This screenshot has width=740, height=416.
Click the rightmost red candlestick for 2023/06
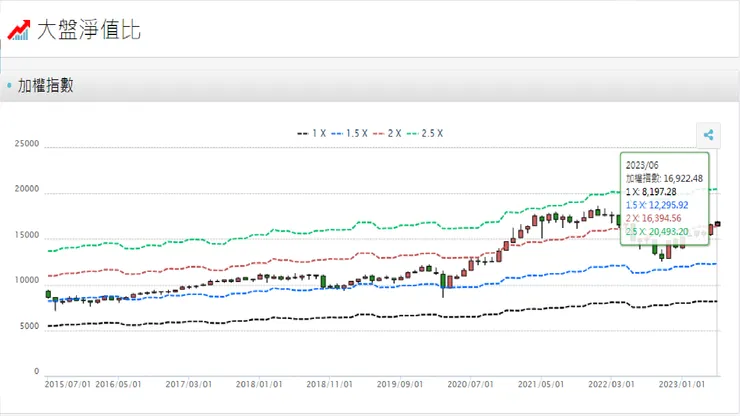717,224
